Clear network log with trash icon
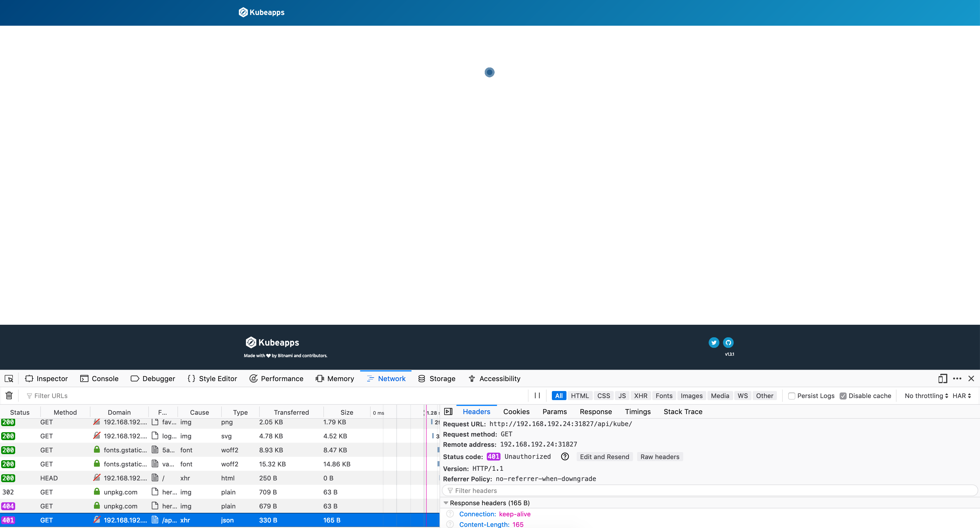 click(9, 395)
